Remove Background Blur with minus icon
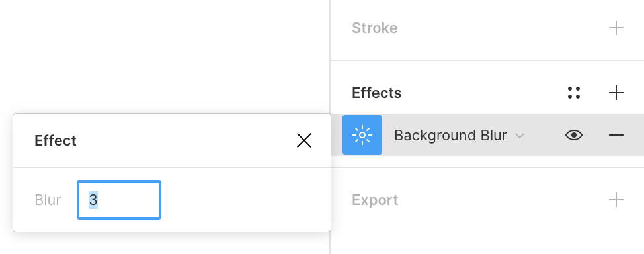This screenshot has height=254, width=644. coord(616,135)
